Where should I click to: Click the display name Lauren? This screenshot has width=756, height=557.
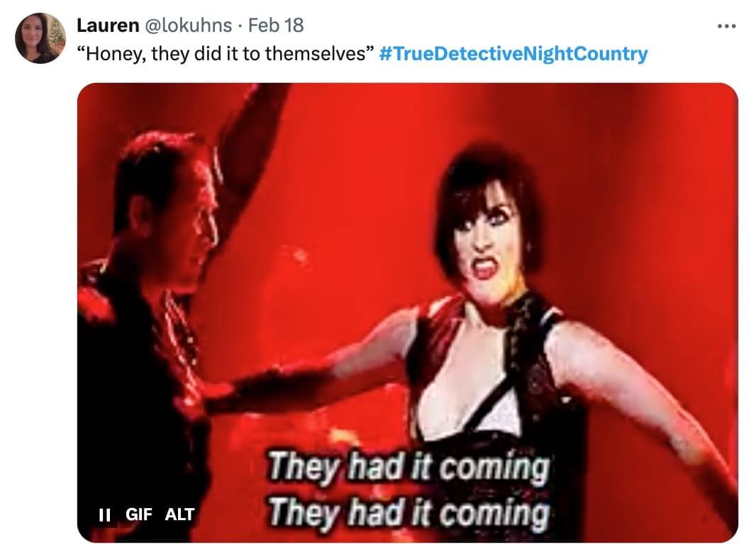pos(108,26)
